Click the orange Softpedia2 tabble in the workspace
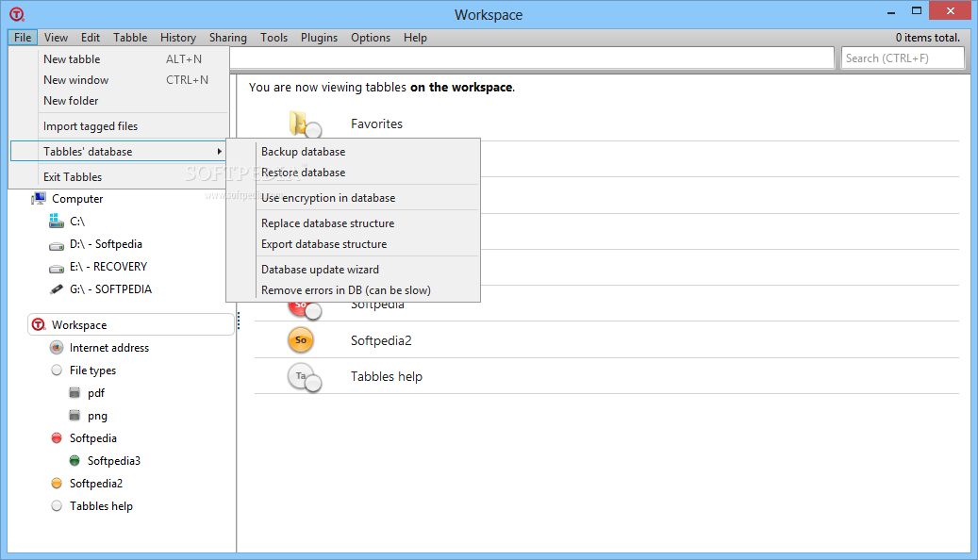Viewport: 978px width, 560px height. (x=301, y=340)
